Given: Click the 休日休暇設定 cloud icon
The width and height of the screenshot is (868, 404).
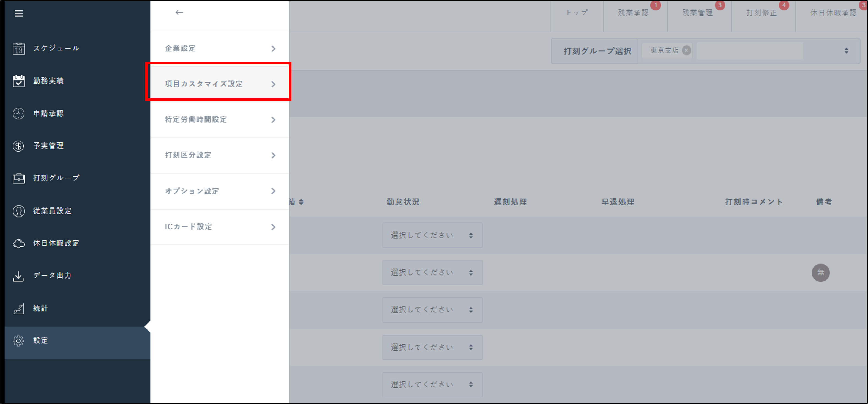Looking at the screenshot, I should [x=18, y=243].
